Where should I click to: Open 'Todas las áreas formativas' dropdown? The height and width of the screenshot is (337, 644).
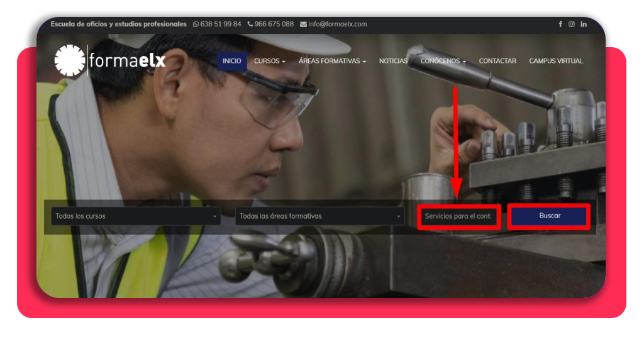pos(320,216)
